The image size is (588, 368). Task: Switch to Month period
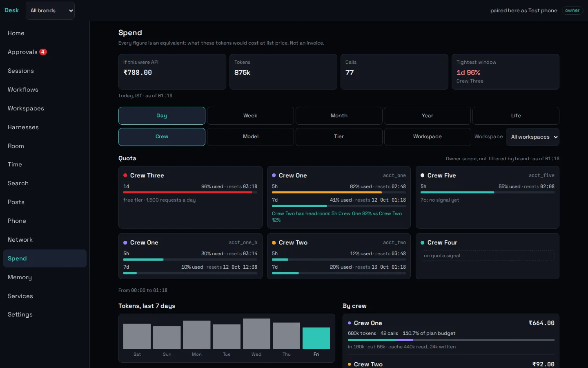(x=339, y=116)
